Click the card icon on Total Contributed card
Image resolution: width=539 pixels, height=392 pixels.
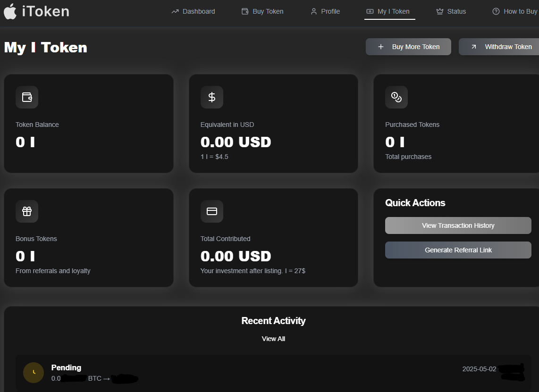click(x=212, y=211)
